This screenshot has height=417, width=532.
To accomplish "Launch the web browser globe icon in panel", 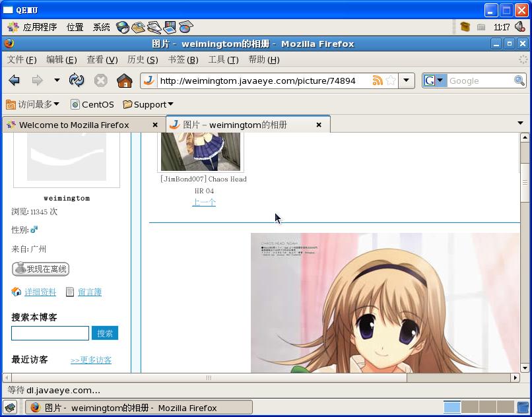I will (122, 27).
